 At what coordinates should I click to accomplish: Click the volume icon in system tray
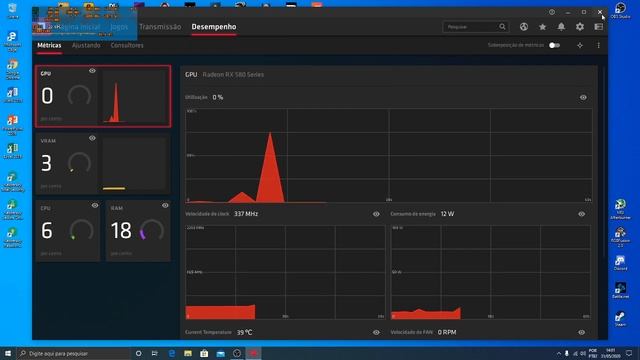pos(583,353)
